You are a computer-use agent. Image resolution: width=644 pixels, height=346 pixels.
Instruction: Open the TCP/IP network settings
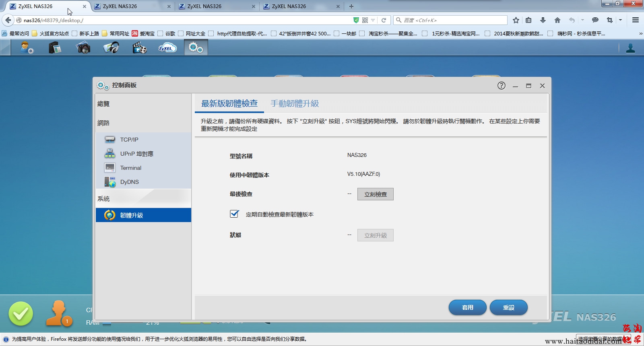129,140
